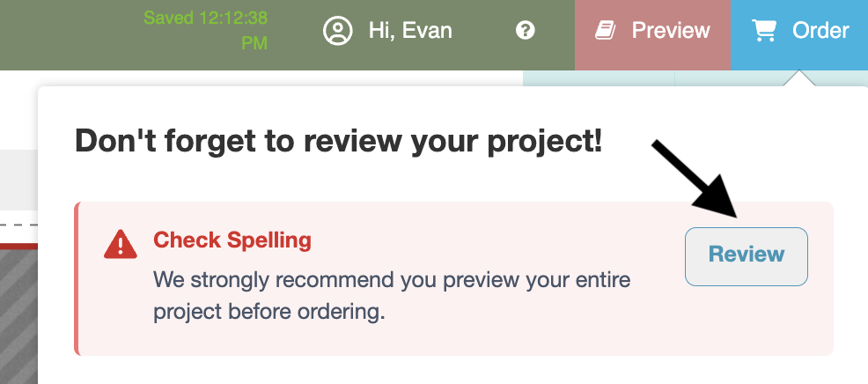Click the shopping cart icon on Order
Image resolution: width=868 pixels, height=384 pixels.
click(x=764, y=31)
